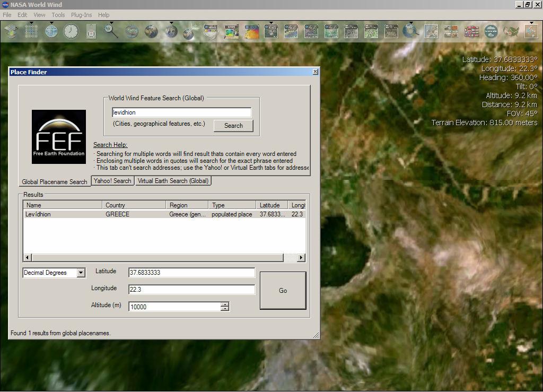
Task: Open the File menu
Action: (7, 15)
